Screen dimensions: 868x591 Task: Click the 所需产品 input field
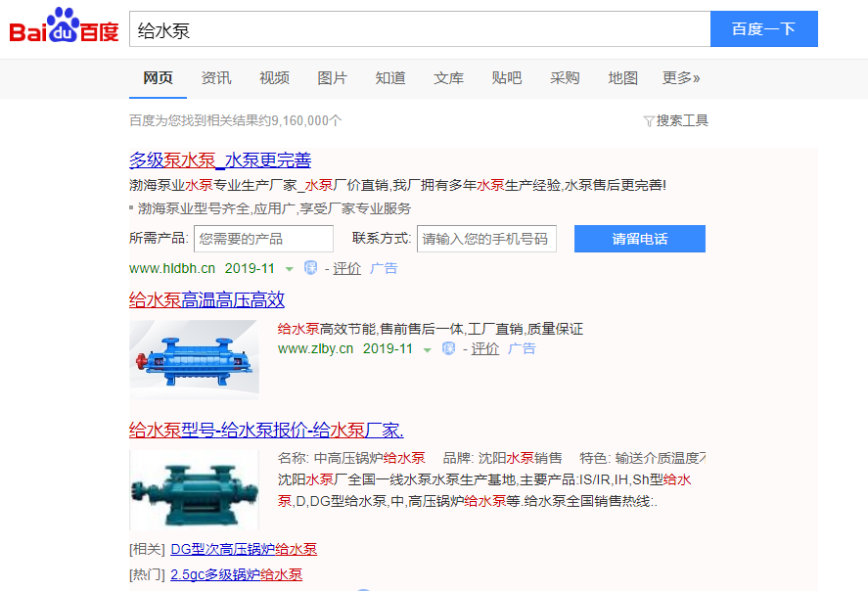pyautogui.click(x=263, y=239)
